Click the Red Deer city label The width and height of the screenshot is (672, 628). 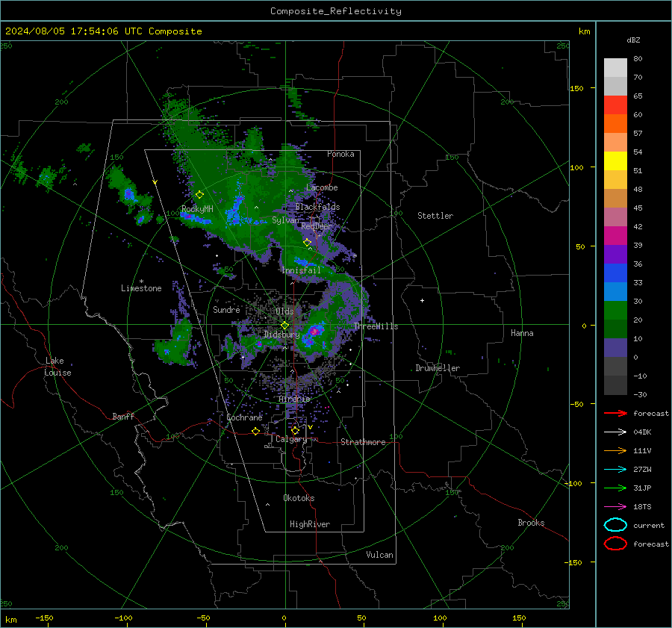click(x=317, y=226)
